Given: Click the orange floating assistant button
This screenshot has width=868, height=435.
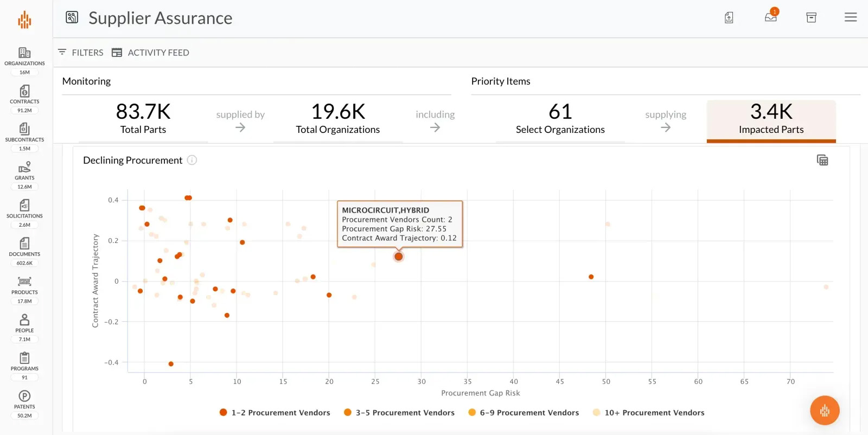Looking at the screenshot, I should (825, 411).
